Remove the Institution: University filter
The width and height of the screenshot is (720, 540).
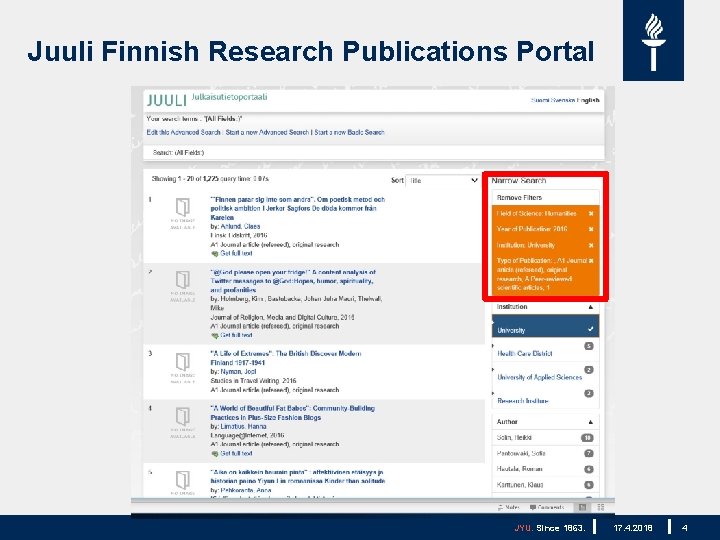click(591, 245)
